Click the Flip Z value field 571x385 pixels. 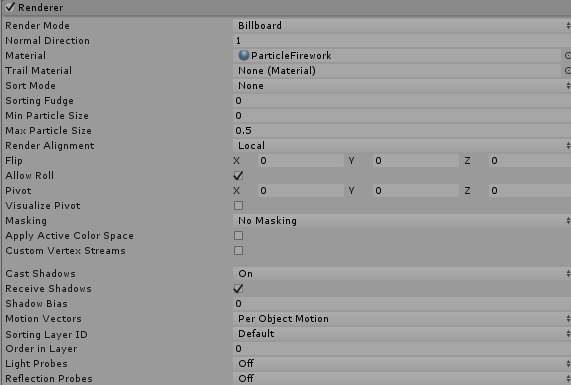click(x=530, y=161)
